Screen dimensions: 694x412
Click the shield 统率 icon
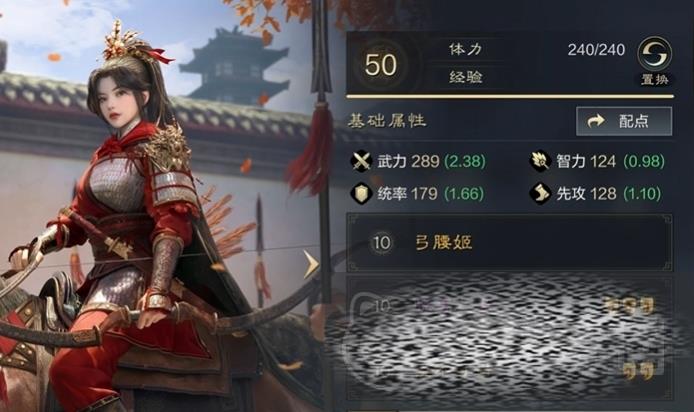coord(361,193)
